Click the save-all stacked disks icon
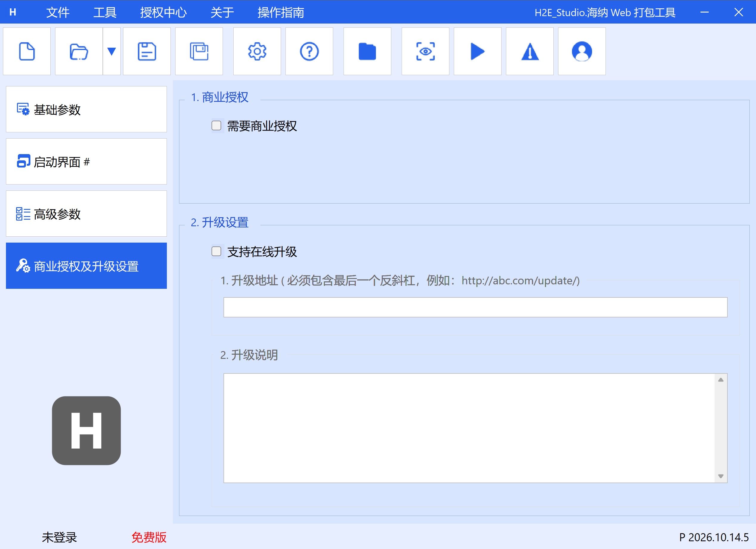 tap(199, 51)
